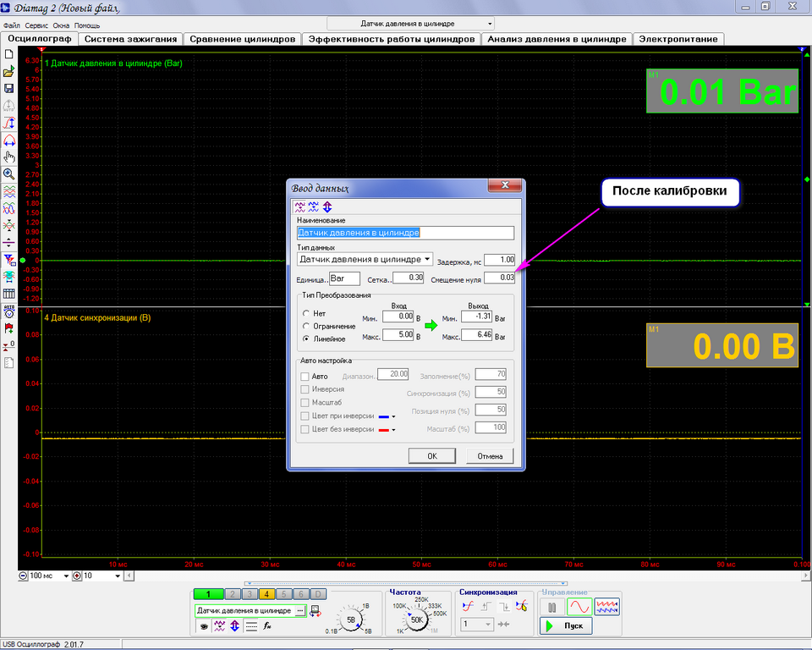Click the Наименование text field

(405, 233)
